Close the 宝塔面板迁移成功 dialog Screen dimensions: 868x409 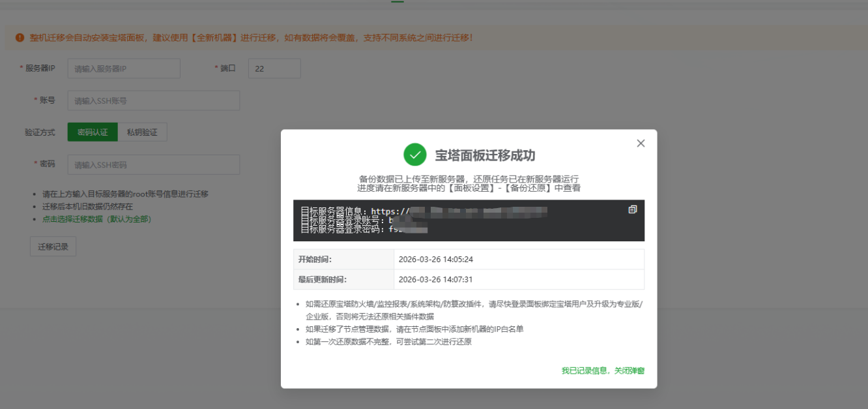641,143
